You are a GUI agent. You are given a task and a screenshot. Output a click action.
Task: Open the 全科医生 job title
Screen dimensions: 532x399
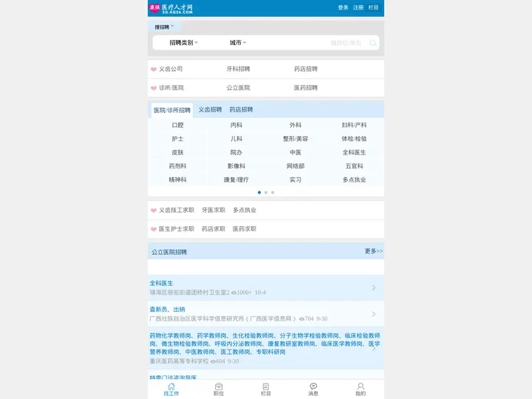[161, 283]
